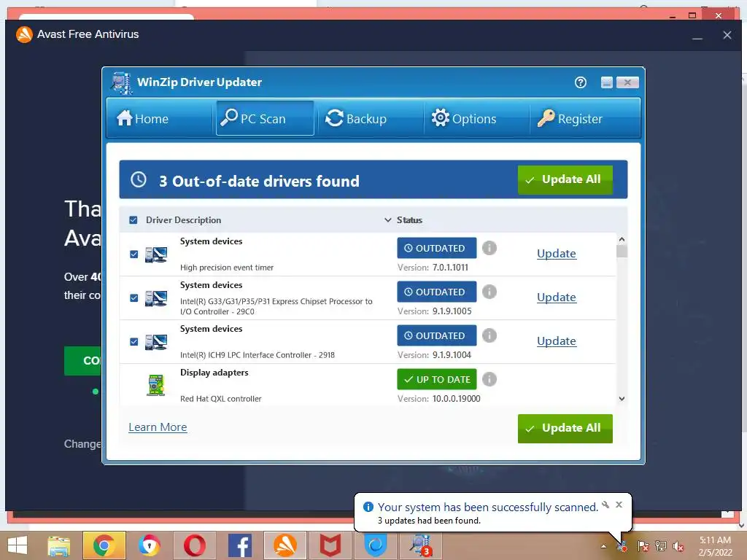This screenshot has height=560, width=747.
Task: Click the driver list scrollbar thumb
Action: (622, 251)
